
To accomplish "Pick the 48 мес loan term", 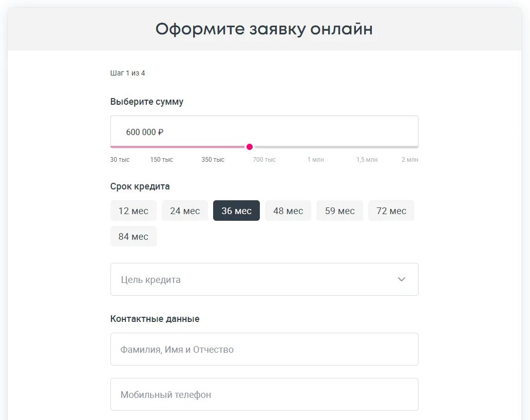I will click(x=288, y=211).
